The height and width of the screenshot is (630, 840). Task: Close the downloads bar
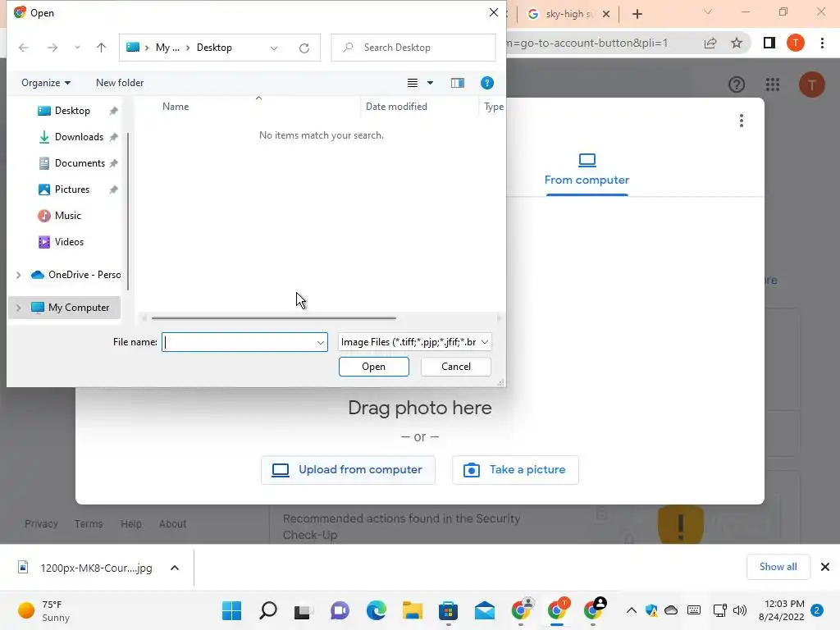click(x=825, y=567)
